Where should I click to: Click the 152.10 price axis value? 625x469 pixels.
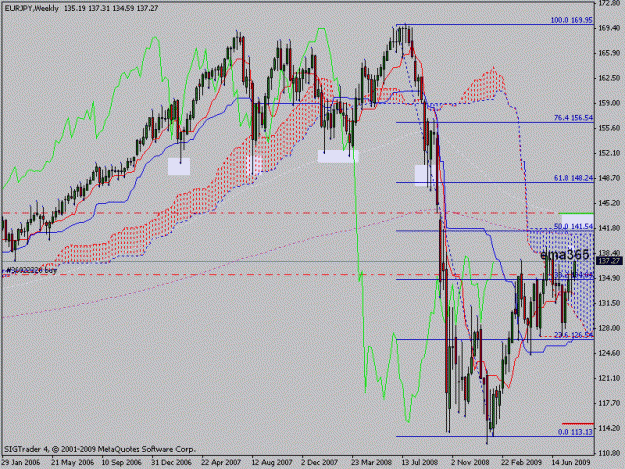[609, 153]
